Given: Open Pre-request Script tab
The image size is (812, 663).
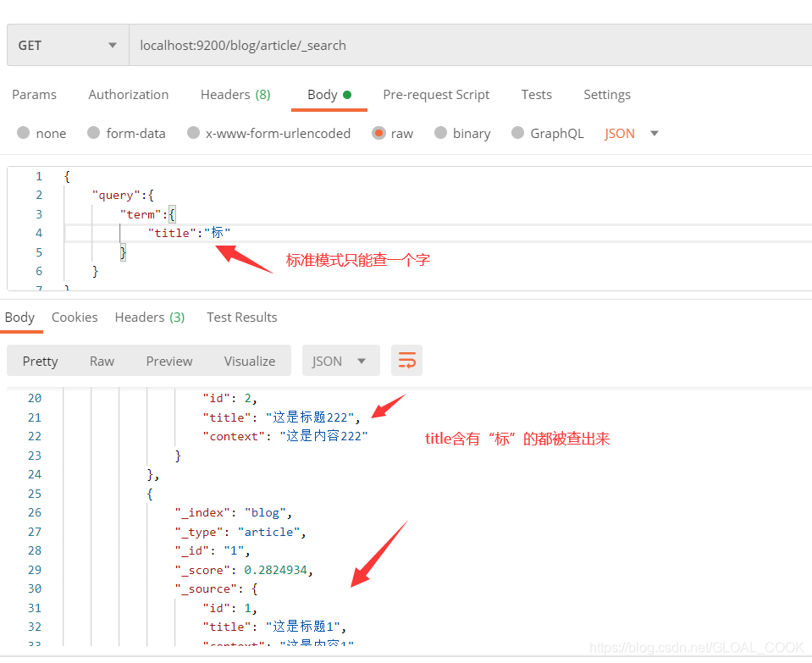Looking at the screenshot, I should 436,95.
